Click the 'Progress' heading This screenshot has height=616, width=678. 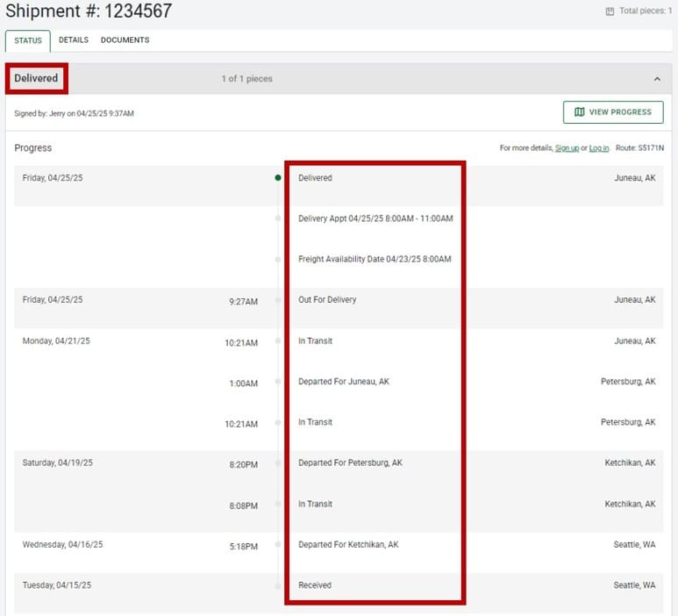pos(32,148)
